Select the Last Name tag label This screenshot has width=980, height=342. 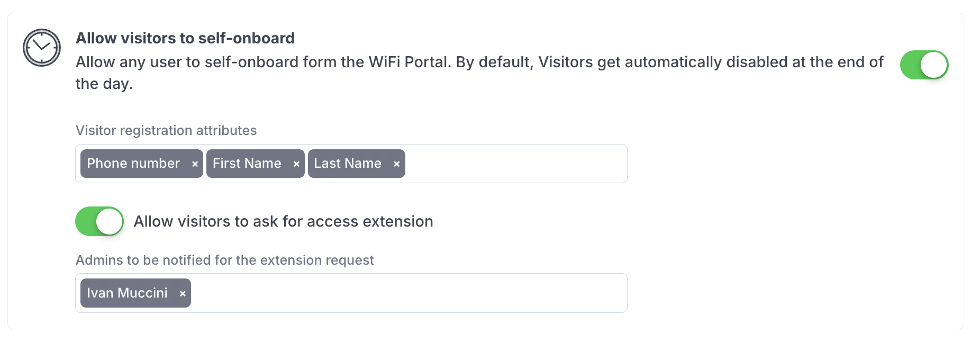(348, 164)
